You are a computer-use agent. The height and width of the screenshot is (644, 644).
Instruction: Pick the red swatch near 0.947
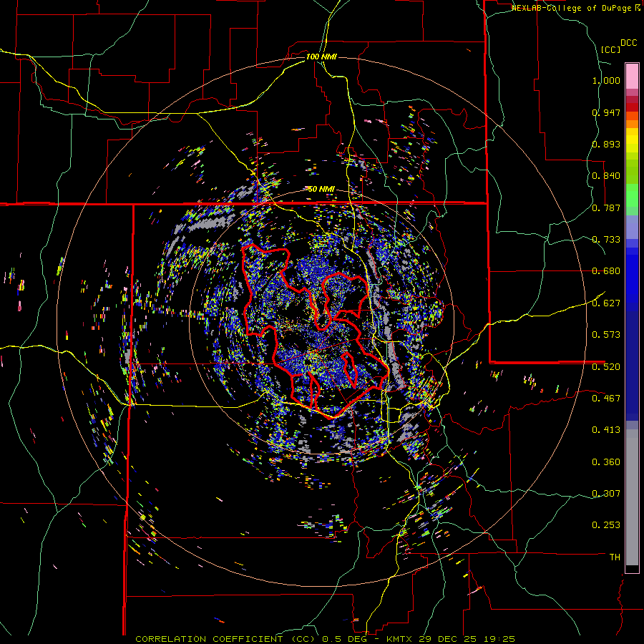coord(632,107)
